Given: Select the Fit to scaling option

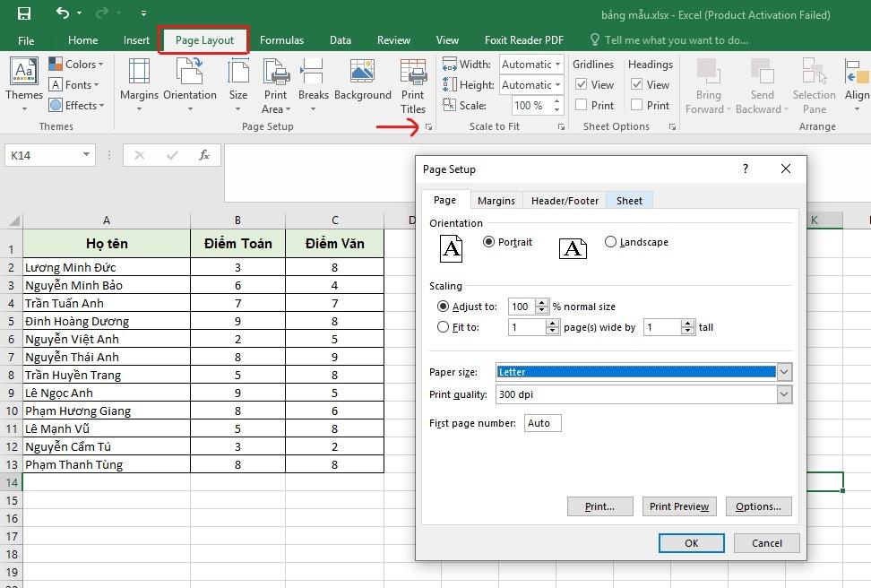Looking at the screenshot, I should point(443,327).
